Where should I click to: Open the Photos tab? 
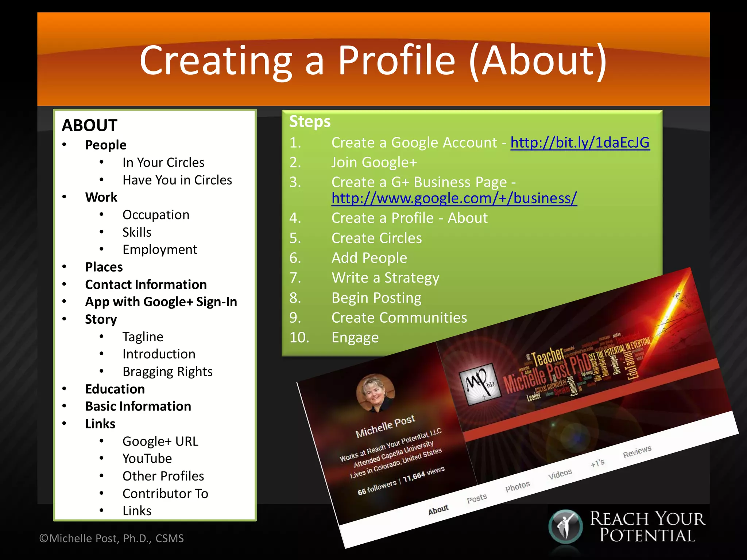point(517,486)
